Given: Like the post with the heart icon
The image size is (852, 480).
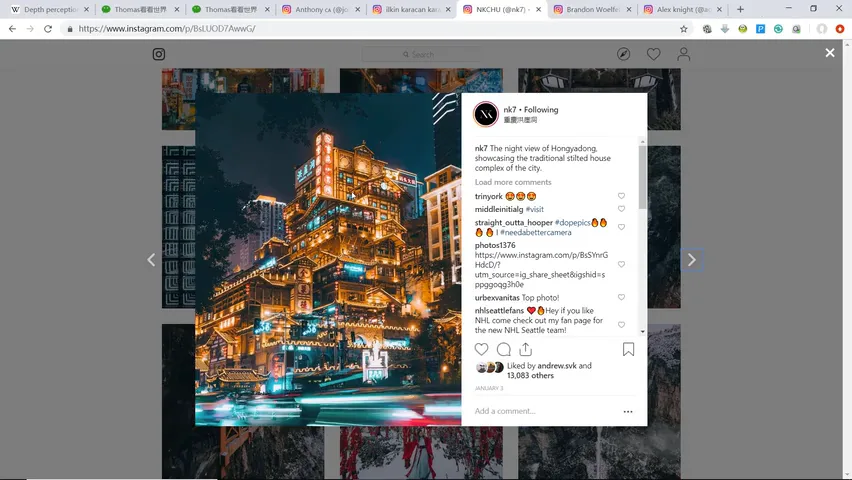Looking at the screenshot, I should tap(481, 349).
